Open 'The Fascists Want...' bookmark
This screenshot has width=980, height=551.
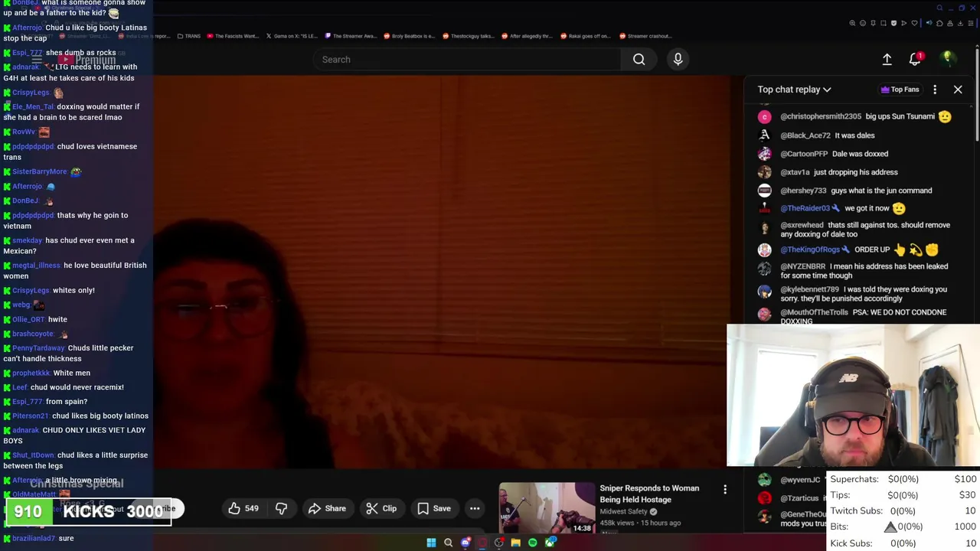(x=233, y=36)
